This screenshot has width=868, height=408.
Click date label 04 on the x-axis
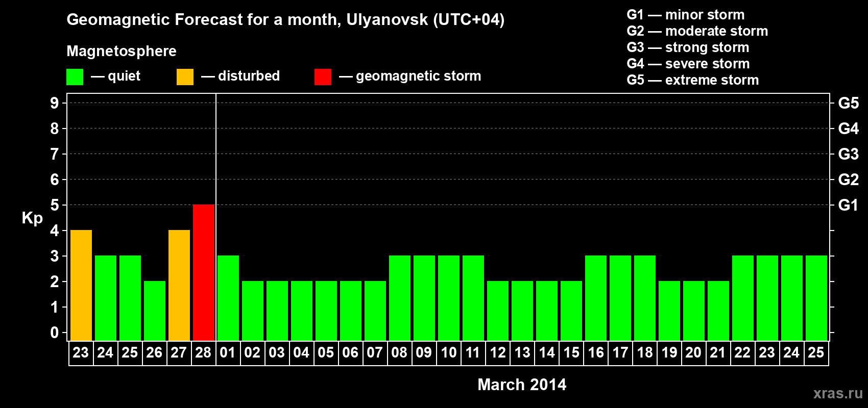pyautogui.click(x=301, y=353)
